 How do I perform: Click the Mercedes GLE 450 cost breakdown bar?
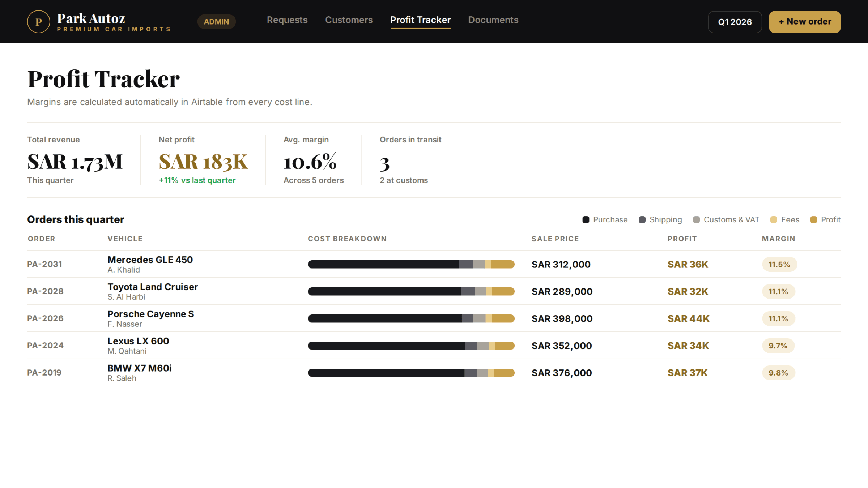pyautogui.click(x=411, y=264)
